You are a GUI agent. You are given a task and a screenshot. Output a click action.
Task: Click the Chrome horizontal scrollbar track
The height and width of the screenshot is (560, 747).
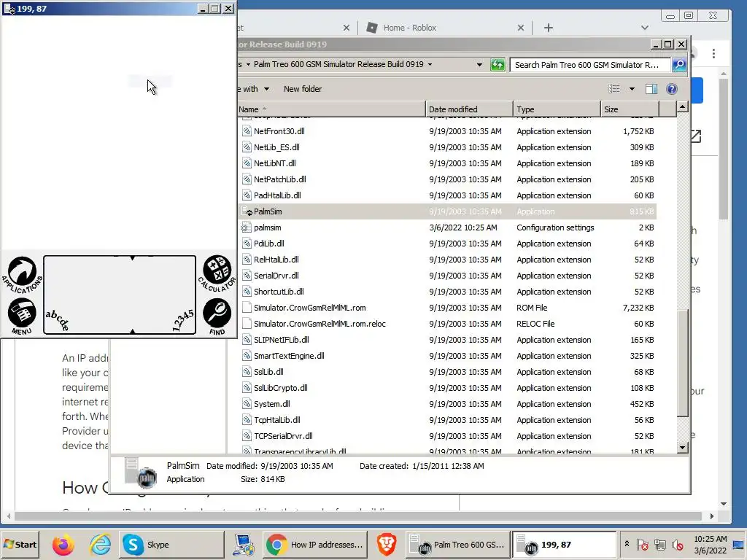pos(357,516)
